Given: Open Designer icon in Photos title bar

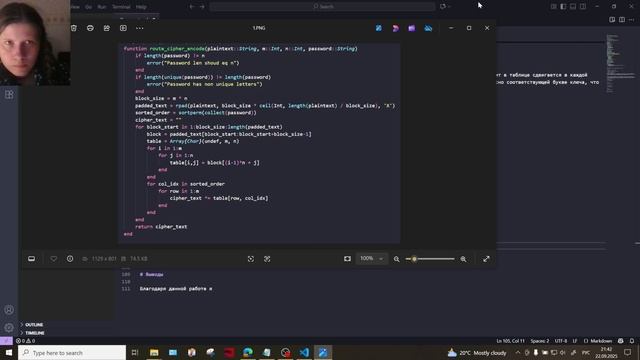Looking at the screenshot, I should [395, 28].
